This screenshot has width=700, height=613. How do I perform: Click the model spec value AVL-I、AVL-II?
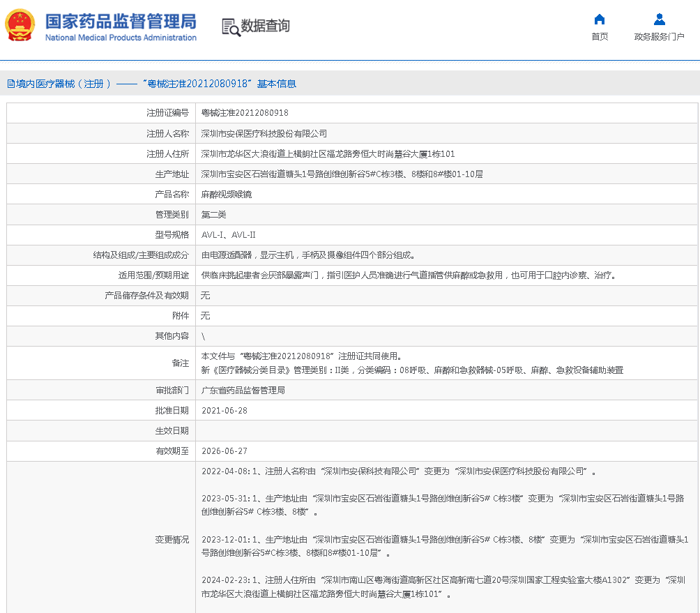click(228, 235)
